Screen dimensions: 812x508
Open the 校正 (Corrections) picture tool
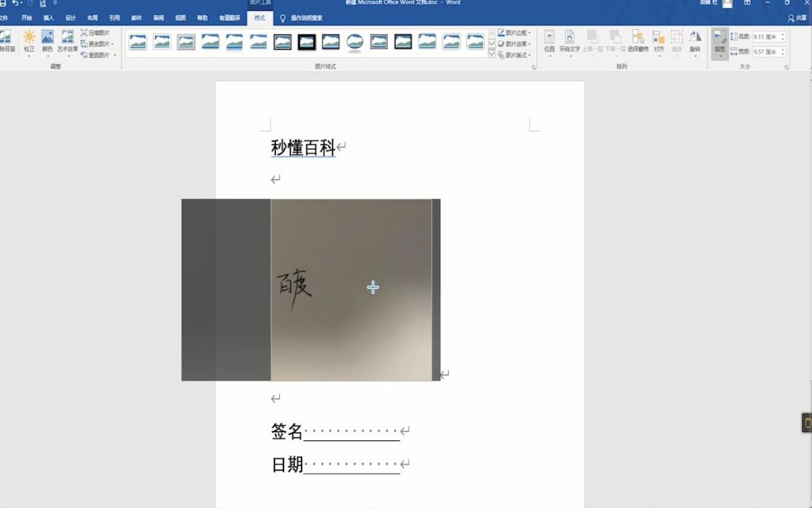pos(29,41)
